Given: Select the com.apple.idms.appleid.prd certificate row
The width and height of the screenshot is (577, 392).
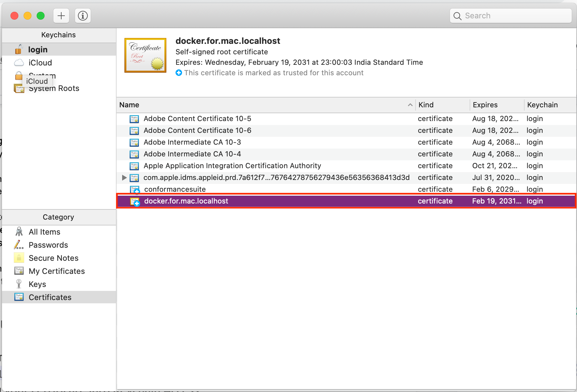Looking at the screenshot, I should tap(346, 177).
